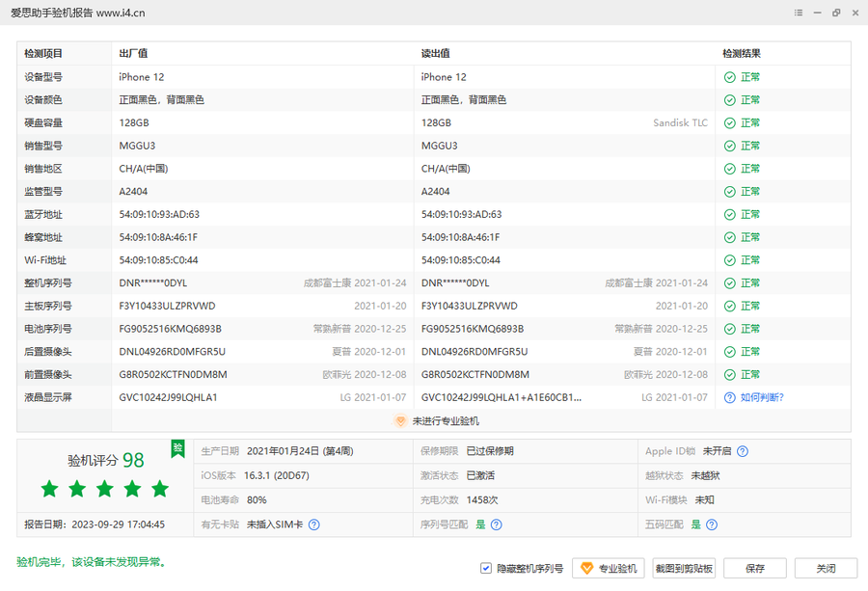Click the green check icon in 设备型号 row
Screen dimensions: 868x591
pyautogui.click(x=730, y=77)
